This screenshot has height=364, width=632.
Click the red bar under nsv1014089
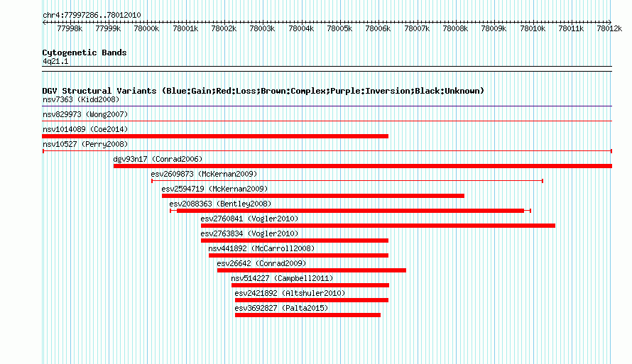tap(215, 136)
